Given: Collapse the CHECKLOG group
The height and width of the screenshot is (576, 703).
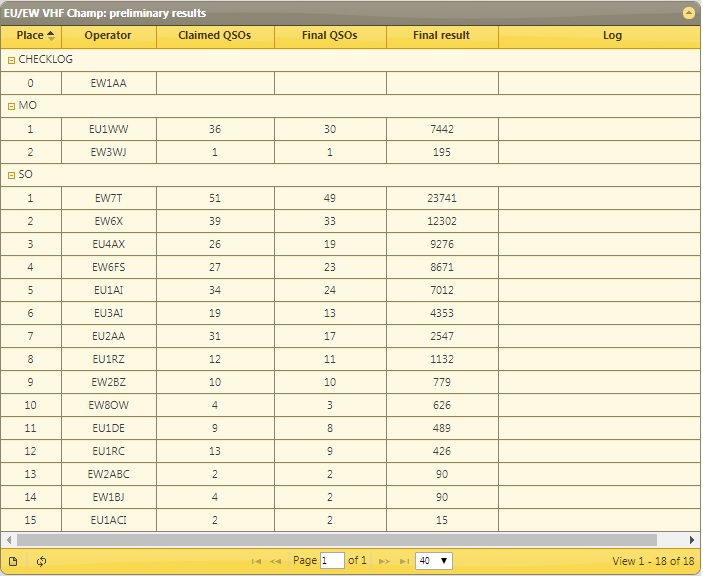Looking at the screenshot, I should (11, 60).
